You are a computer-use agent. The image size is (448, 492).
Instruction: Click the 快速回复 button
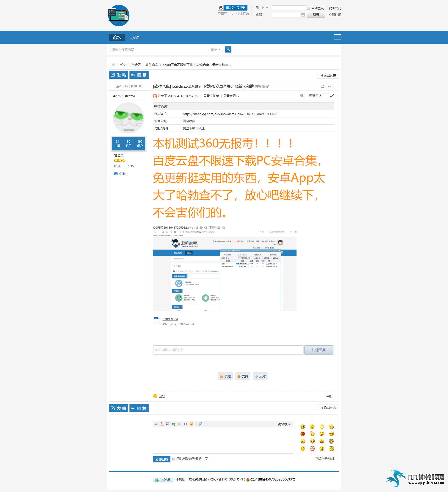(x=318, y=350)
